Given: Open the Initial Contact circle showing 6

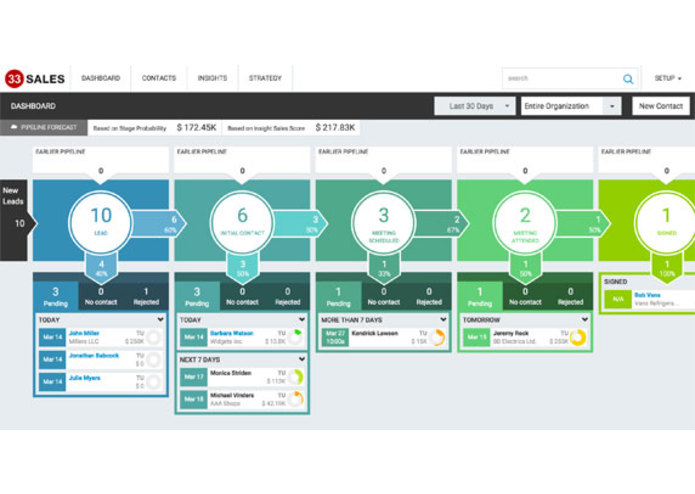Looking at the screenshot, I should click(242, 222).
